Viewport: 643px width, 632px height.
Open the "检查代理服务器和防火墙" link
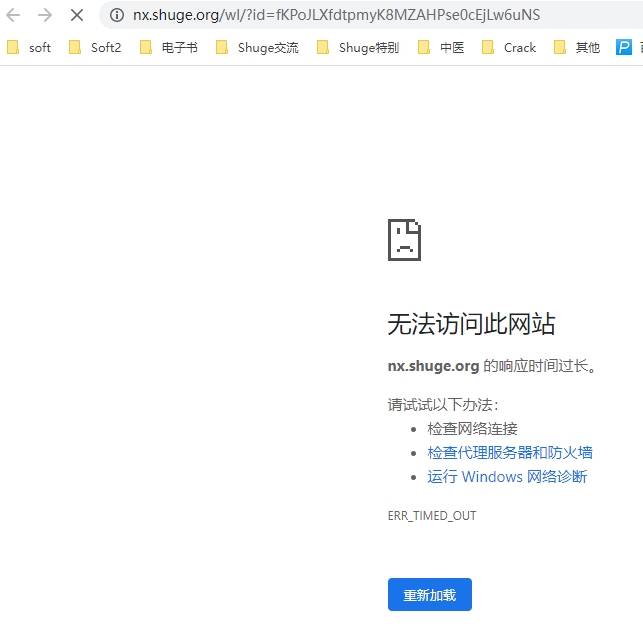pyautogui.click(x=510, y=452)
